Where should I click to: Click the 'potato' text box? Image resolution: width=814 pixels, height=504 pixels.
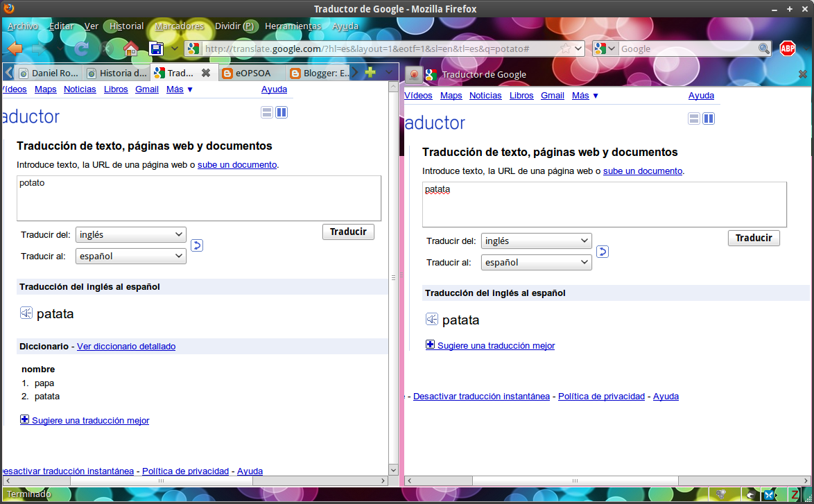(199, 198)
